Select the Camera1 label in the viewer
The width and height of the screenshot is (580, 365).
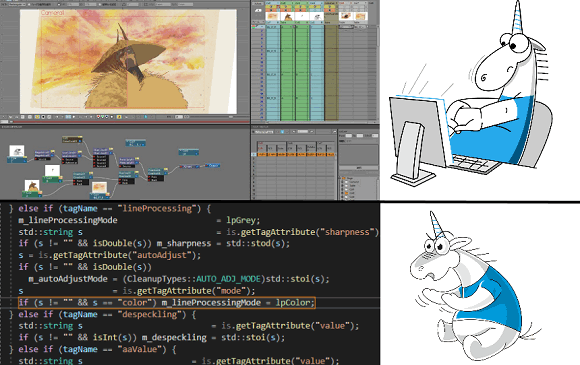click(53, 13)
